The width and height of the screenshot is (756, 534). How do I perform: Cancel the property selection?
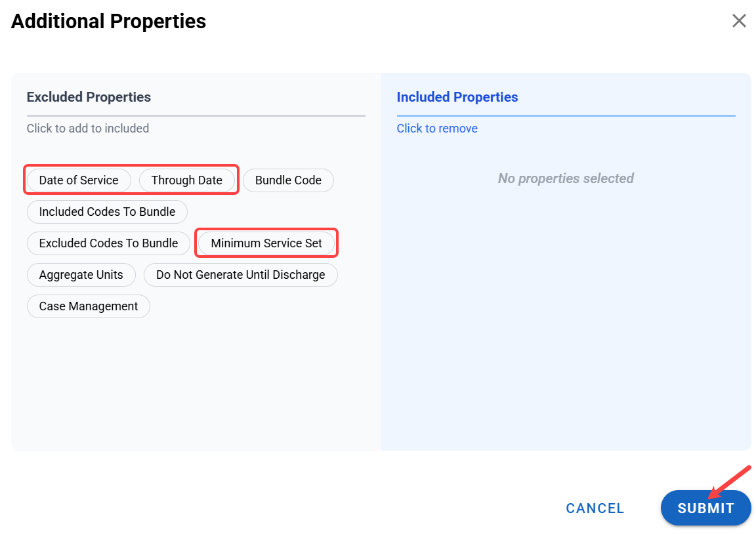[595, 508]
